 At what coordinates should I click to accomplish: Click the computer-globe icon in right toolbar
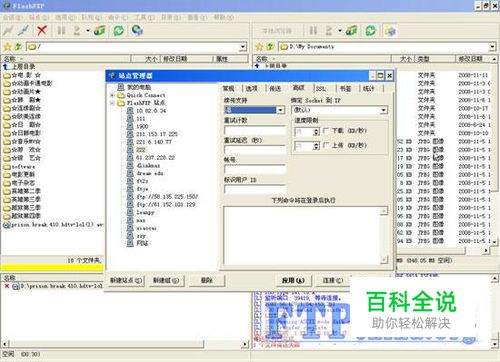pyautogui.click(x=390, y=31)
